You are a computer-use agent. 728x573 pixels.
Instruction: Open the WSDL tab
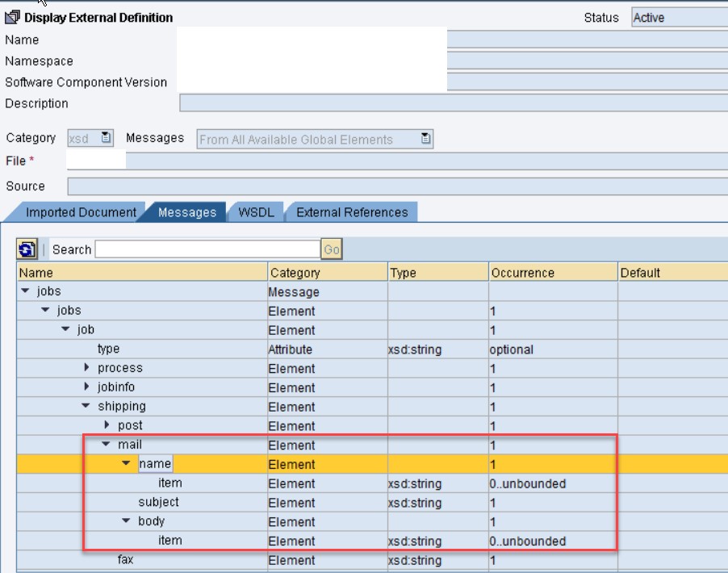tap(256, 212)
